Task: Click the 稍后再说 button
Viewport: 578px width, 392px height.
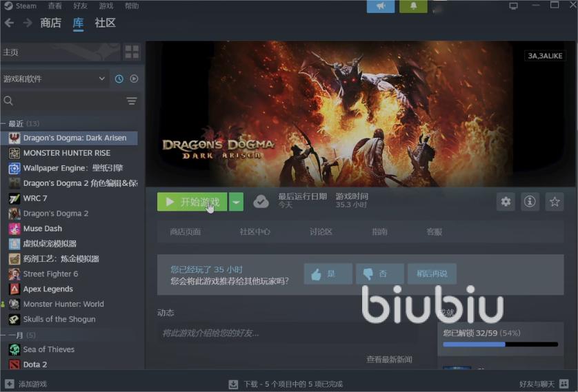Action: [x=432, y=274]
